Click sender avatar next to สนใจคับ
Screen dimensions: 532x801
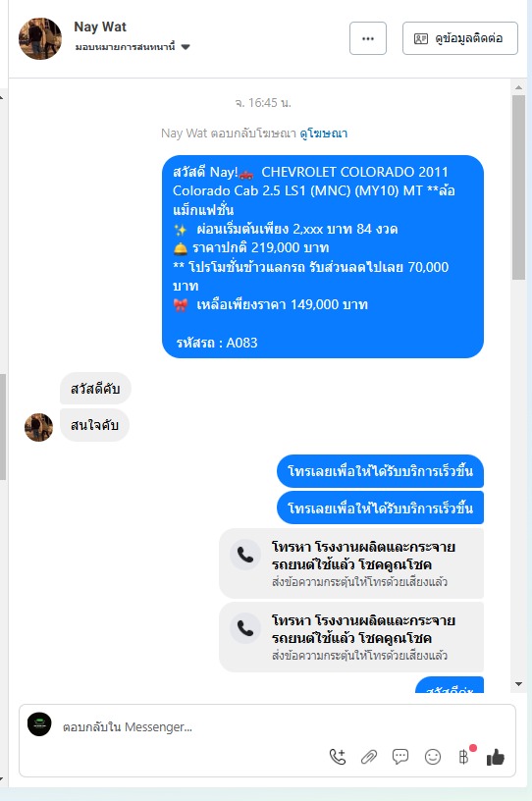tap(39, 427)
